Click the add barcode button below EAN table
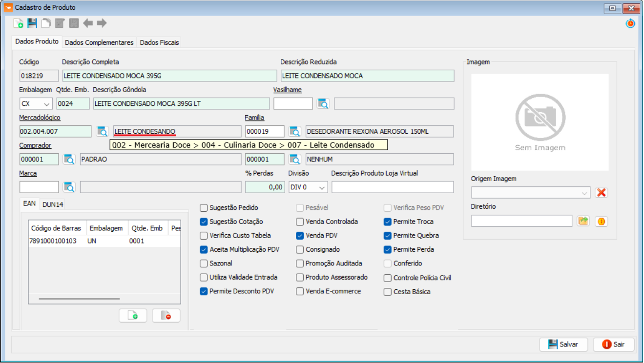Image resolution: width=644 pixels, height=363 pixels. [133, 316]
